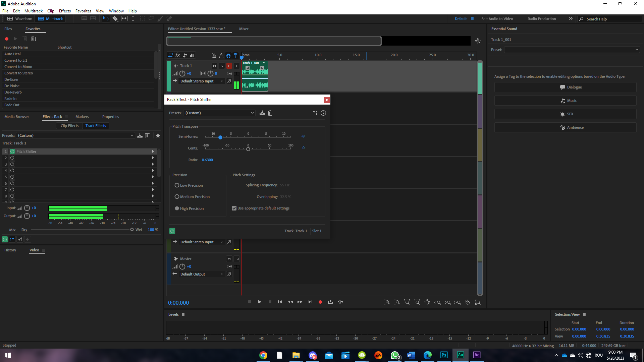Adjust the Cents slider handle
This screenshot has height=362, width=644.
[x=248, y=149]
